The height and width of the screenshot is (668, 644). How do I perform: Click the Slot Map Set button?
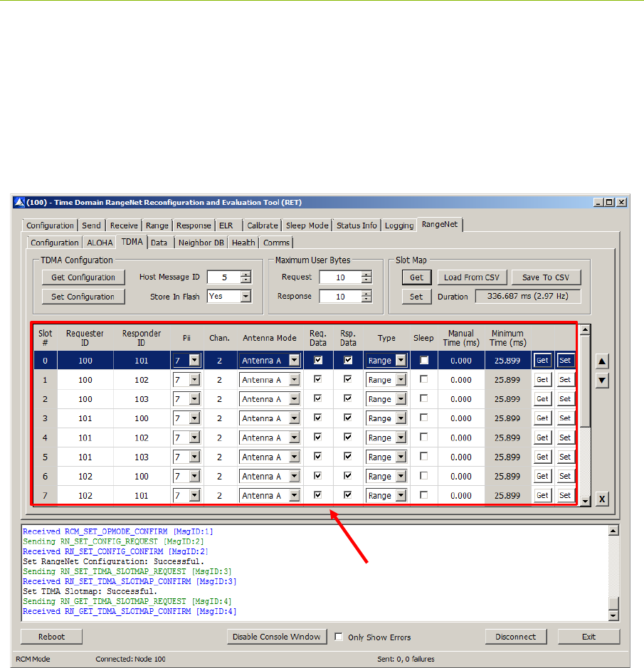pyautogui.click(x=416, y=297)
